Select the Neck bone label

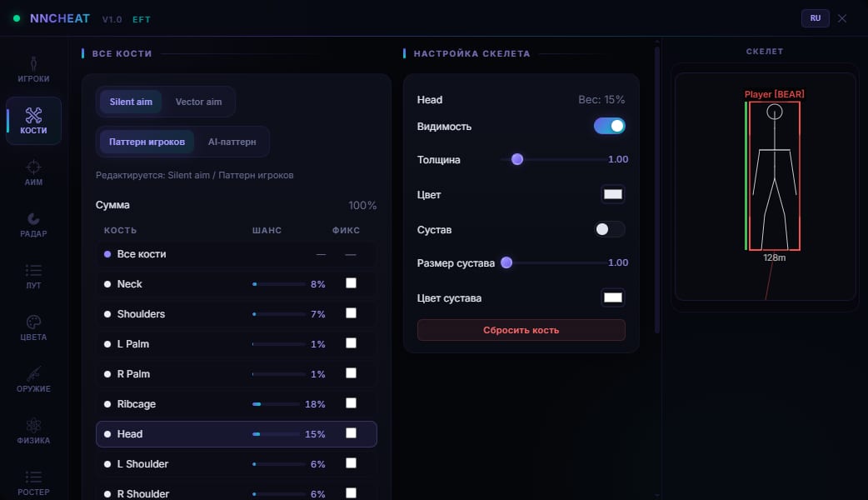[x=130, y=284]
